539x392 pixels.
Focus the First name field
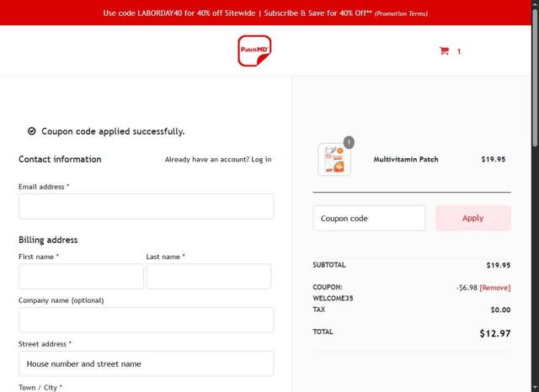(x=81, y=276)
